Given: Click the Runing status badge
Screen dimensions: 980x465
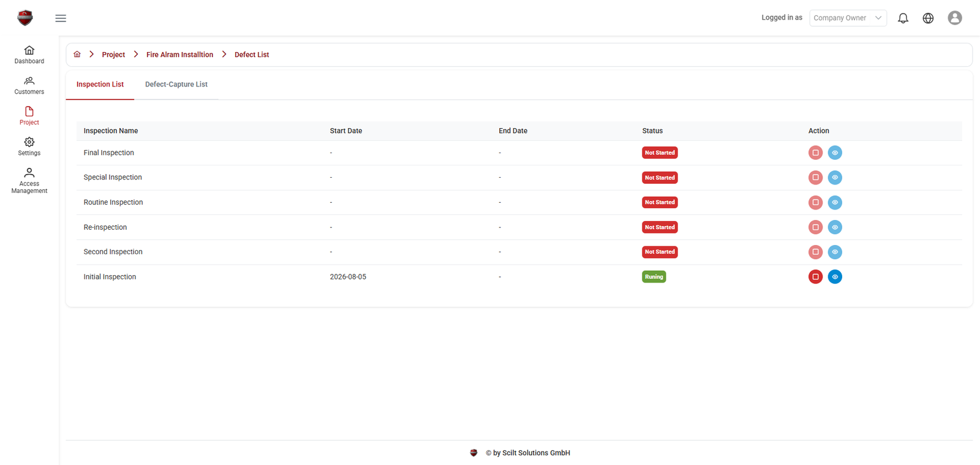Looking at the screenshot, I should pos(654,277).
